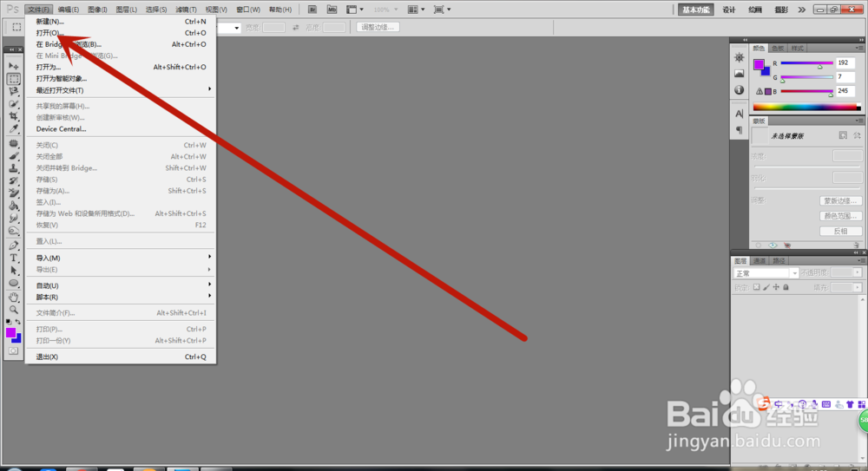Choose Device Central... menu item
868x471 pixels.
(x=121, y=129)
